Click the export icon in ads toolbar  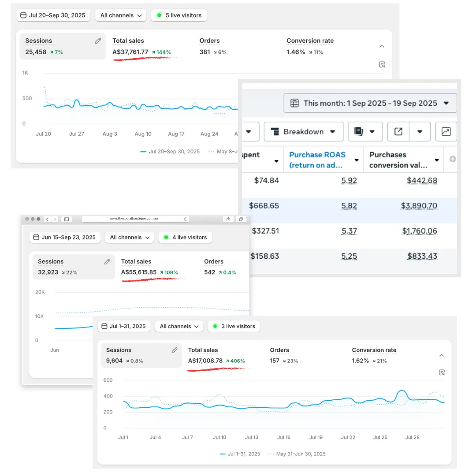(398, 131)
